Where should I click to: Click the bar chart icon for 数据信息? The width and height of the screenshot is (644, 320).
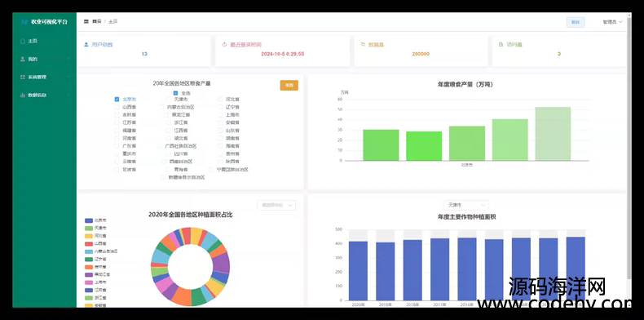click(23, 95)
